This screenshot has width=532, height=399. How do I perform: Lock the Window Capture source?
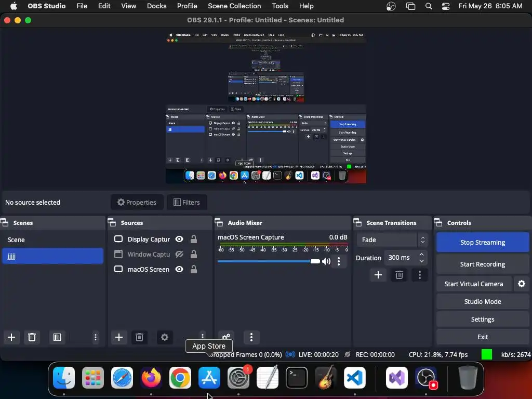click(x=194, y=254)
